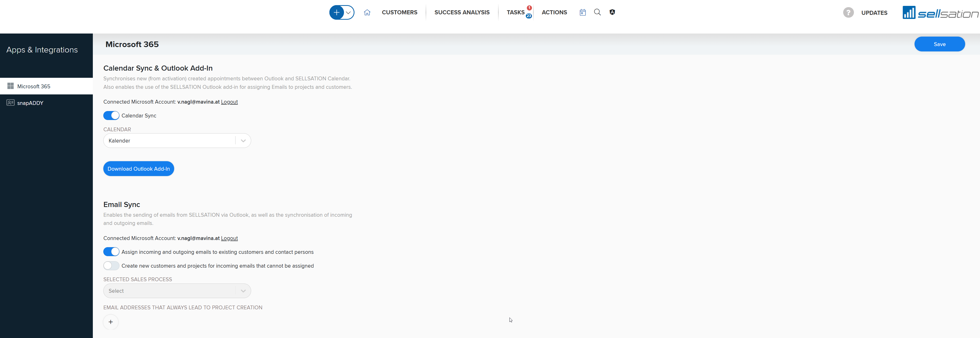980x338 pixels.
Task: Disable the Calendar Sync toggle
Action: pos(111,115)
